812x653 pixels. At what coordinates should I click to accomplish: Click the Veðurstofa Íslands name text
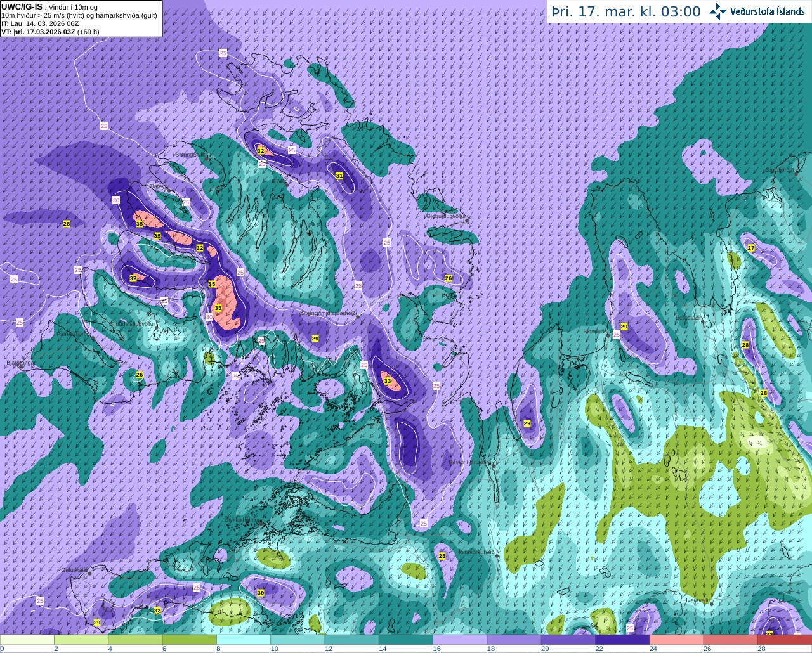(768, 11)
